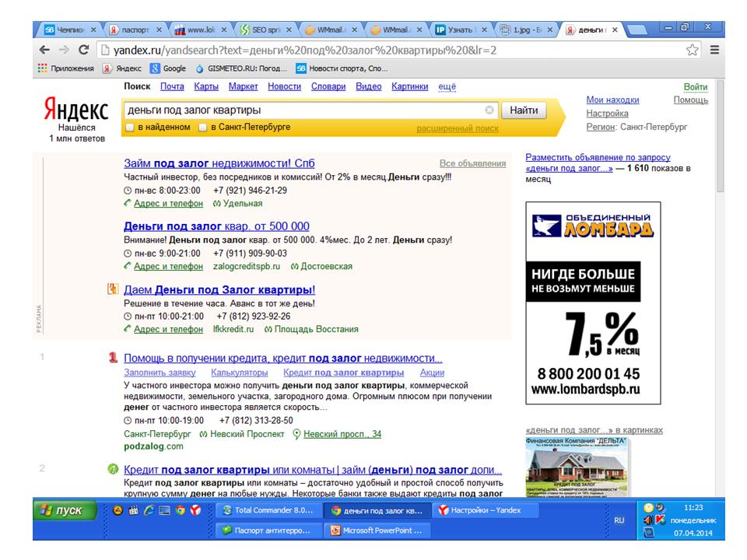Click the 'Все объявления' link
This screenshot has height=560, width=747.
(472, 163)
